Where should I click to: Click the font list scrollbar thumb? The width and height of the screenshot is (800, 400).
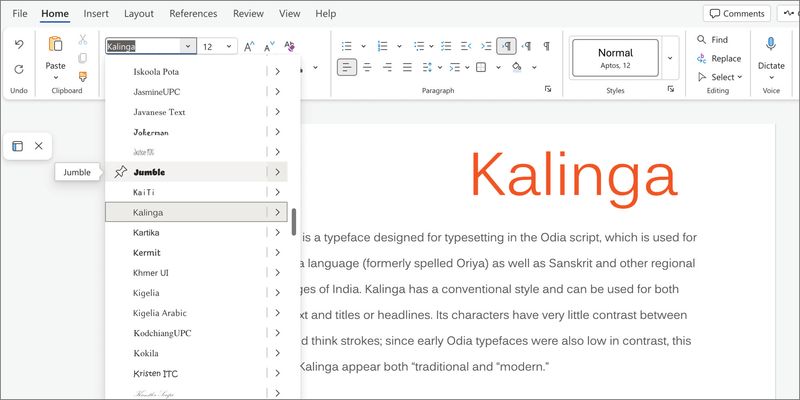pos(294,221)
